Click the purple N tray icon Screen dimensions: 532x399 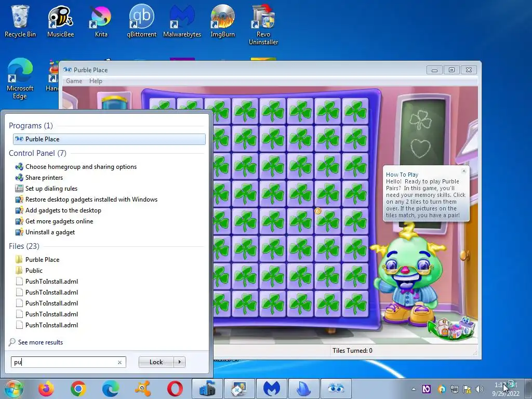coord(426,389)
